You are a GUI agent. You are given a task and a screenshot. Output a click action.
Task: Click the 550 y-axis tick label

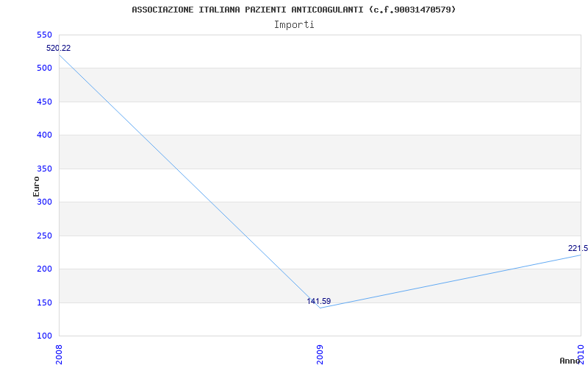click(44, 35)
